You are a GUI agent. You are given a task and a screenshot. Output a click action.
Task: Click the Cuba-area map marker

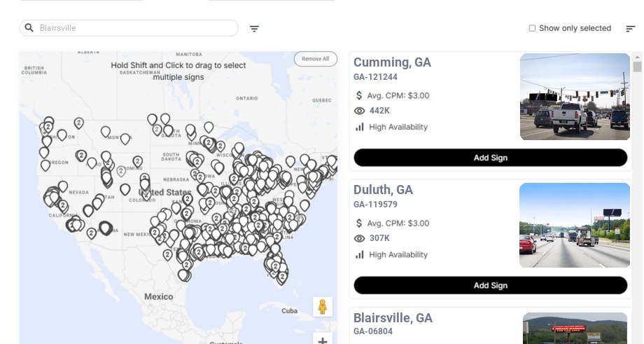282,277
